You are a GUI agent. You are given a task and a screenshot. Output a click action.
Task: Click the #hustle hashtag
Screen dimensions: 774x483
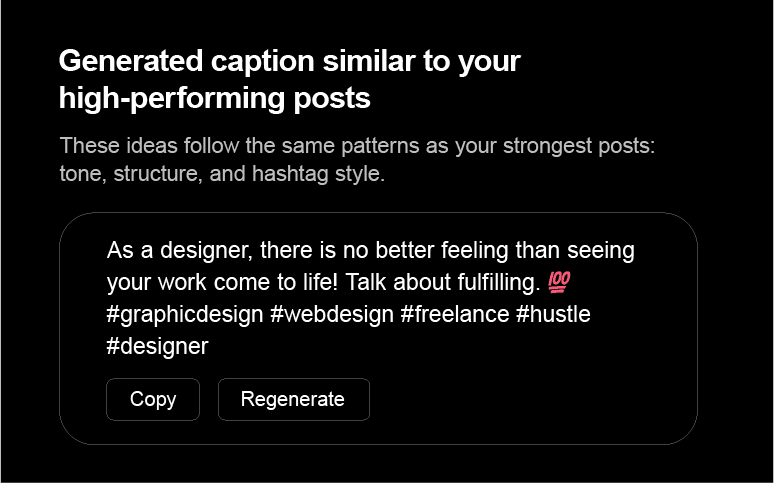(553, 314)
